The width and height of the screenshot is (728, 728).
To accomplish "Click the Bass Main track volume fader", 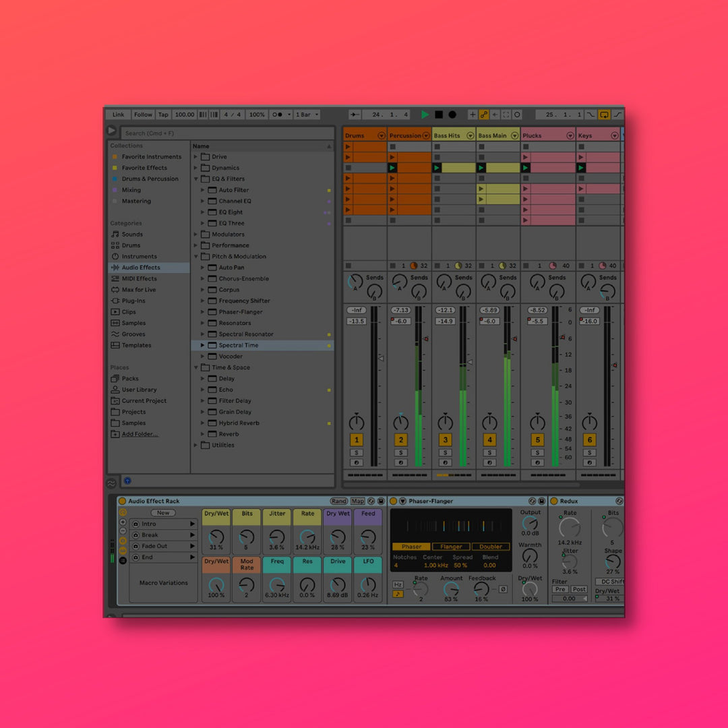I will tap(514, 339).
